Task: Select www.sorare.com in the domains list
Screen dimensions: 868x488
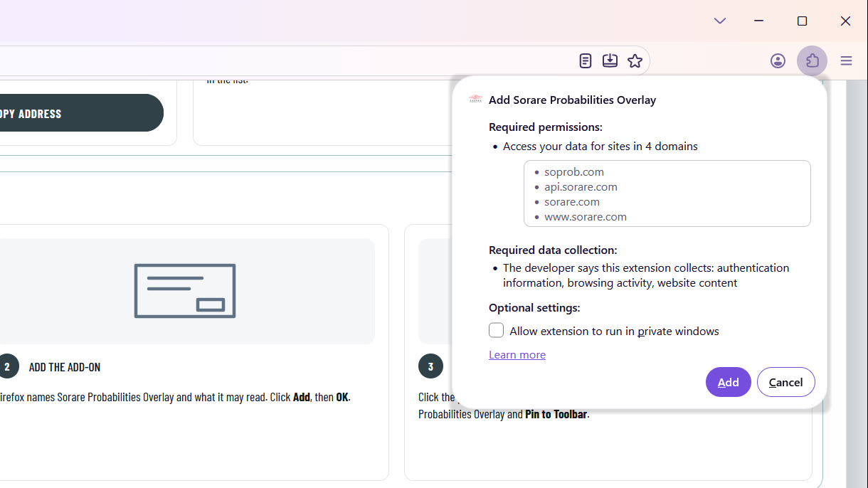Action: 586,217
